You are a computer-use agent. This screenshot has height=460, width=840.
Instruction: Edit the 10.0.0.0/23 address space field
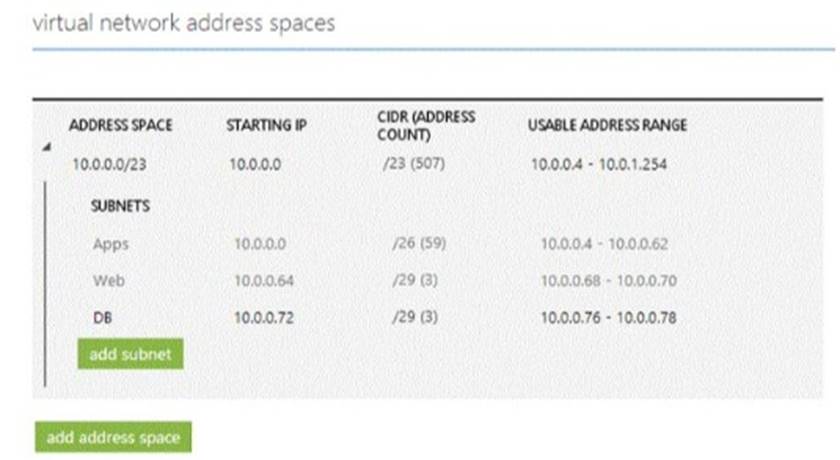click(109, 164)
